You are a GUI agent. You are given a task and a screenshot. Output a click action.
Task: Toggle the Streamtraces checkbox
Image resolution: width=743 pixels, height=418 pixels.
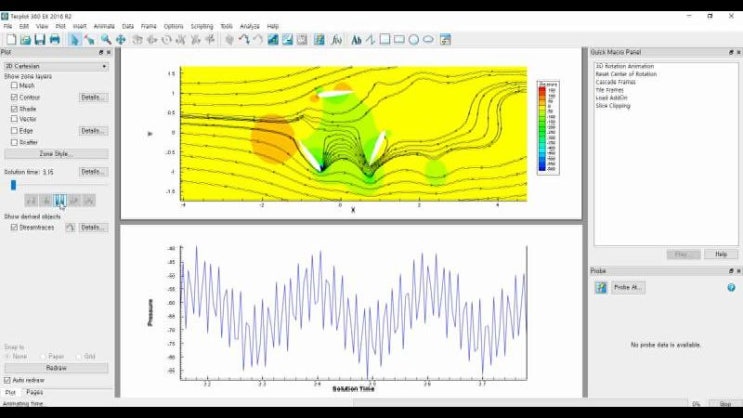point(14,227)
